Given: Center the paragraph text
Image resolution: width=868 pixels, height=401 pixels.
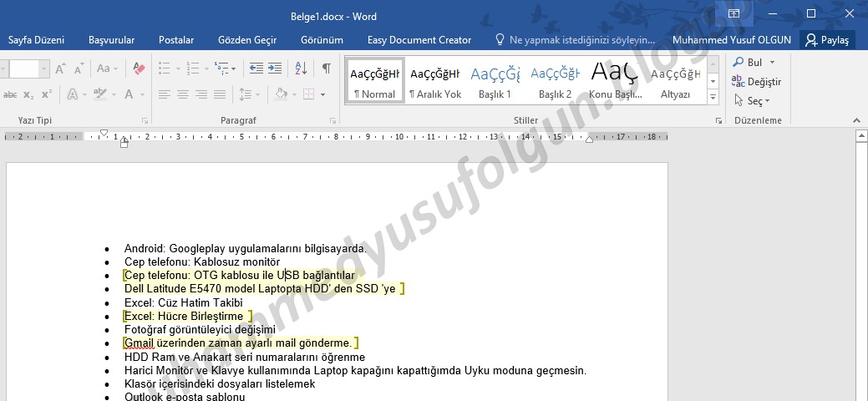Looking at the screenshot, I should (183, 94).
